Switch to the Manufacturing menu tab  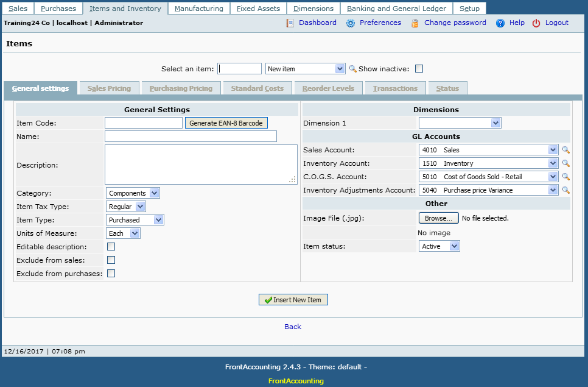point(199,9)
